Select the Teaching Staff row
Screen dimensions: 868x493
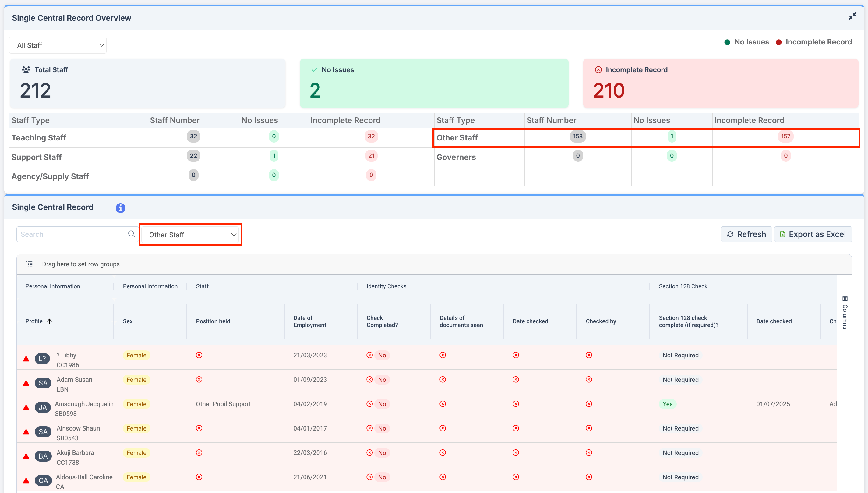[x=39, y=137]
